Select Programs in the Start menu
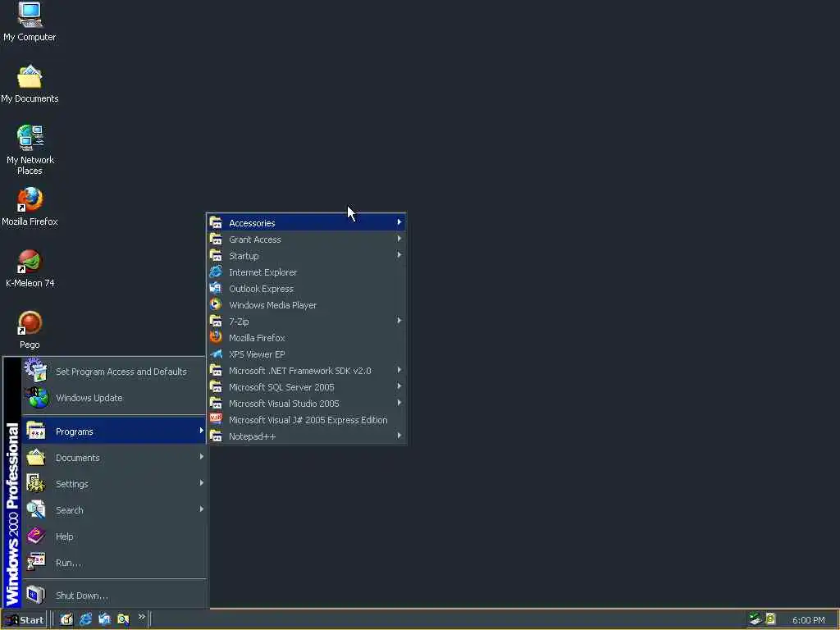 tap(114, 431)
